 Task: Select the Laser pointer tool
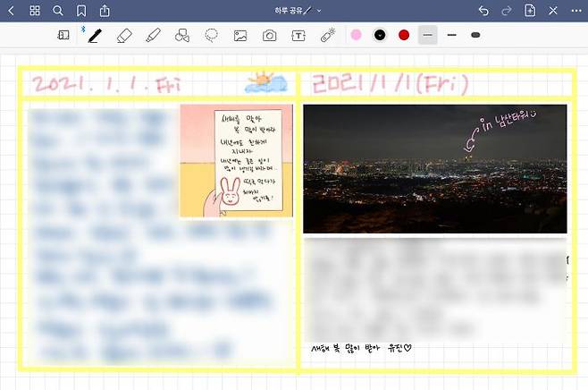click(328, 35)
